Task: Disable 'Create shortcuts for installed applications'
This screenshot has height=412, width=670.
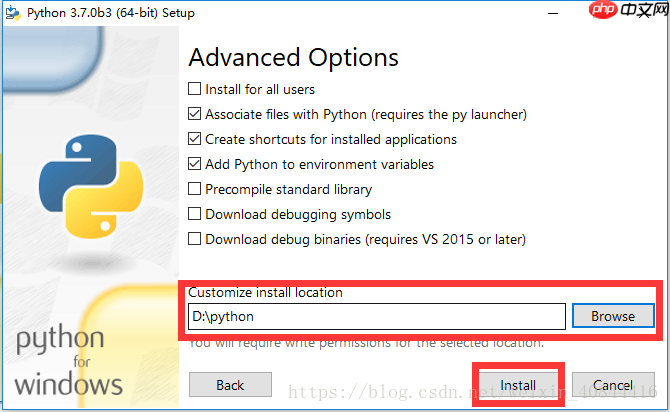Action: [x=195, y=139]
